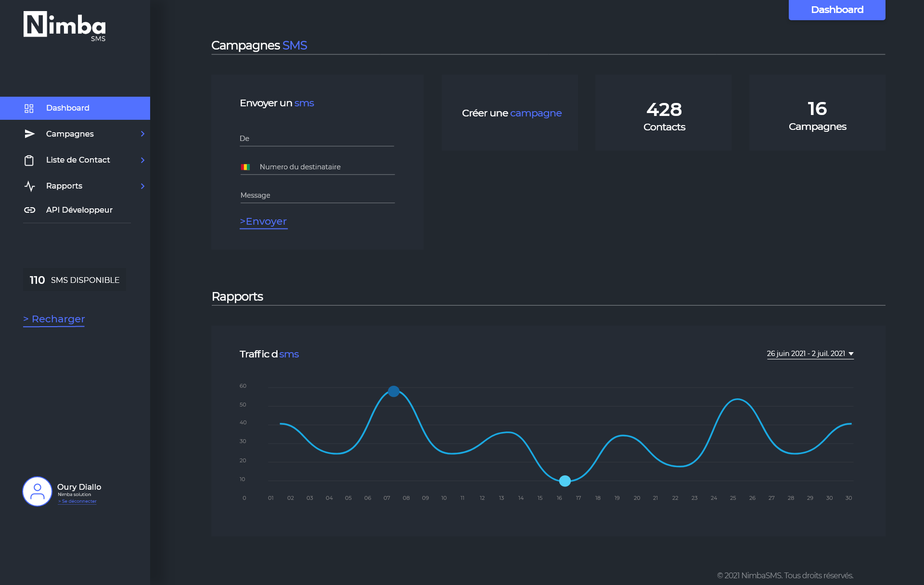The height and width of the screenshot is (585, 924).
Task: Click the Guinea flag country icon
Action: (x=245, y=167)
